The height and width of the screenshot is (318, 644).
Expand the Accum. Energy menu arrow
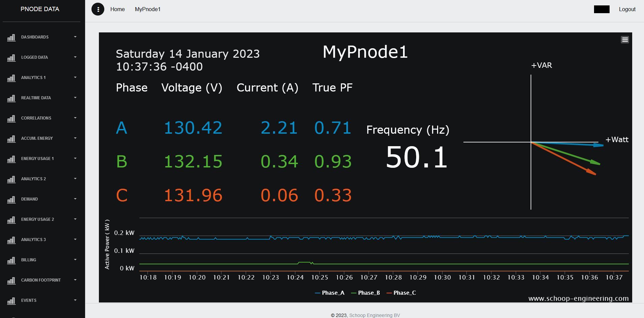[x=75, y=138]
